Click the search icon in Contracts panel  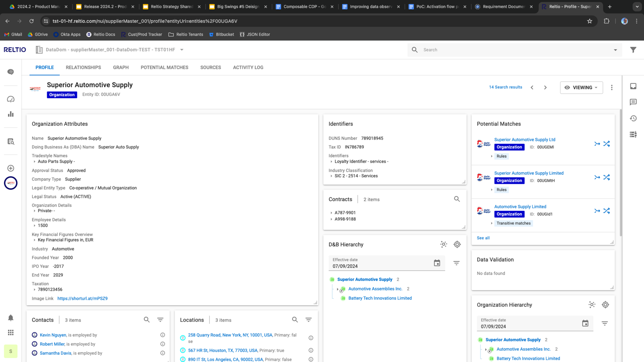tap(457, 199)
